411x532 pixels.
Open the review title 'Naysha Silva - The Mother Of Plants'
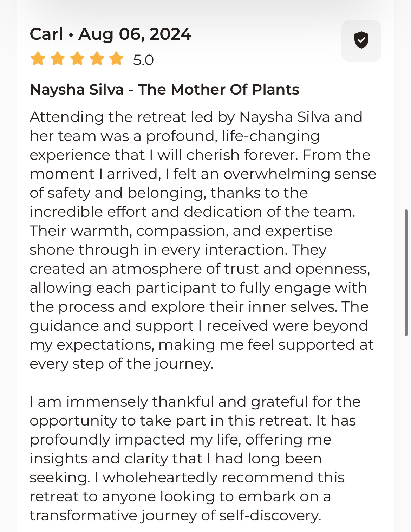(164, 90)
